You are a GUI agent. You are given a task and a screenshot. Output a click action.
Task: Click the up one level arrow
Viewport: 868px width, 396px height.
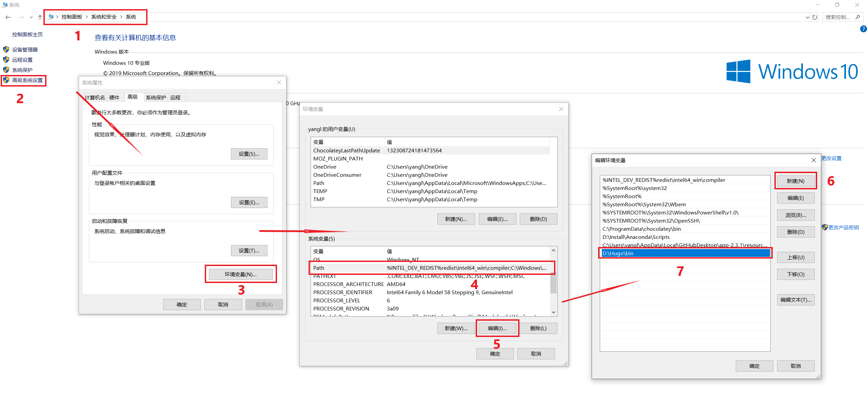click(x=40, y=17)
